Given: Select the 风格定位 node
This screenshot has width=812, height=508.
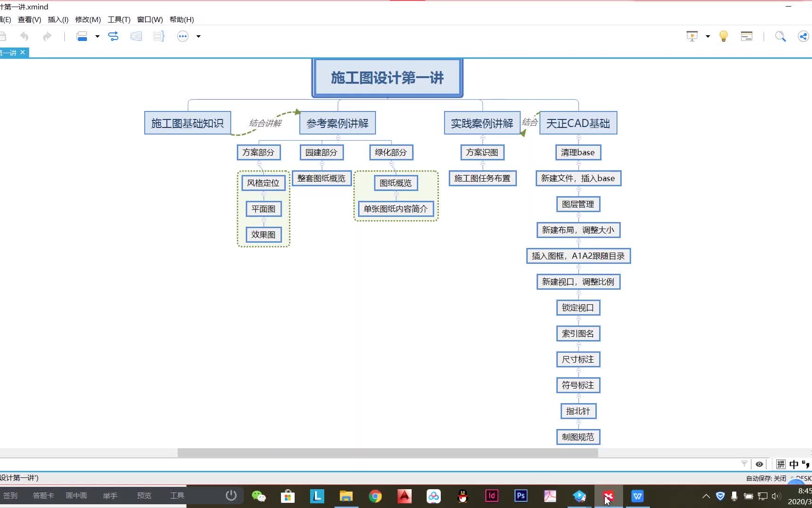Looking at the screenshot, I should pos(263,183).
